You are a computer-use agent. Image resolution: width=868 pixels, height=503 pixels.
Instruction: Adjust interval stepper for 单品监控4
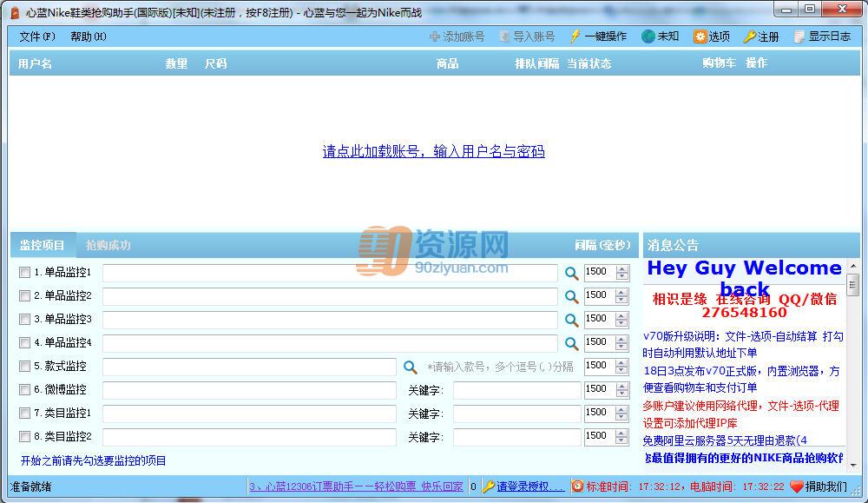[622, 343]
